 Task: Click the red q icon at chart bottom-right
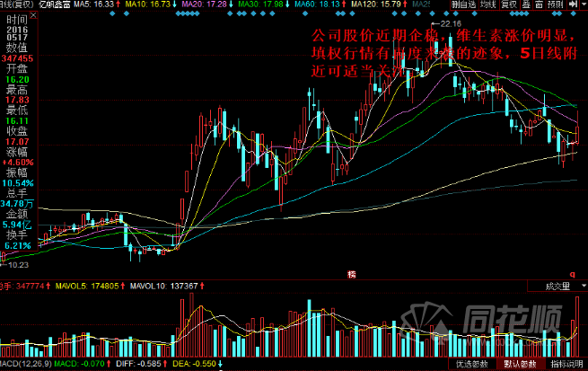click(x=572, y=272)
